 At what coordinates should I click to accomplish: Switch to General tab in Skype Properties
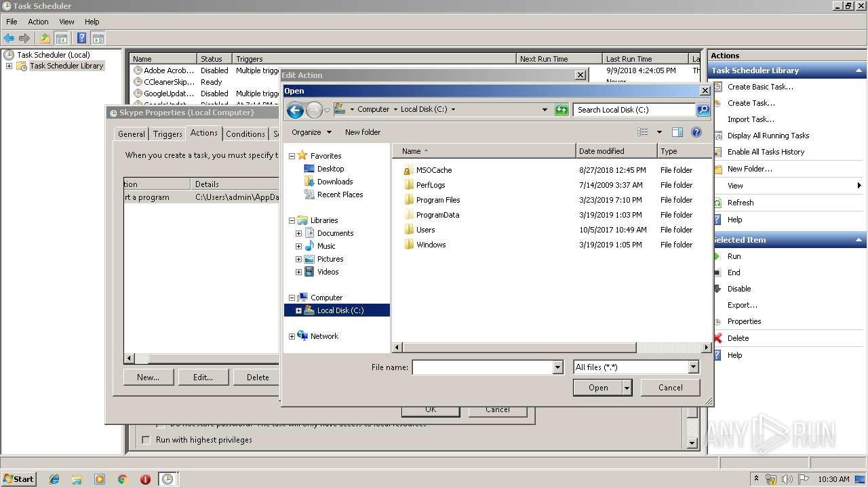(132, 134)
